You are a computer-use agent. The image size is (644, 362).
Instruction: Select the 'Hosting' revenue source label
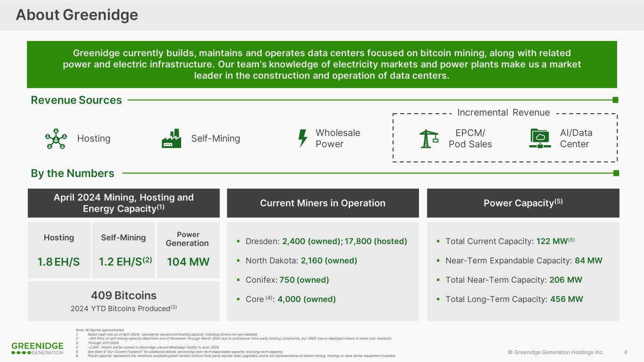click(94, 139)
